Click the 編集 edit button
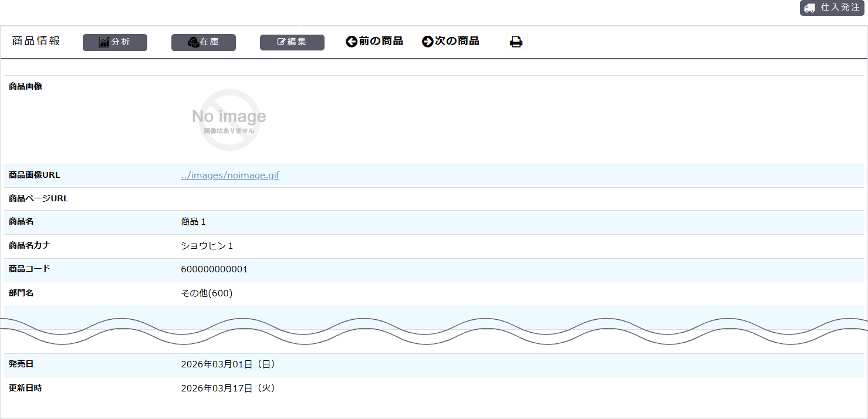 [292, 42]
